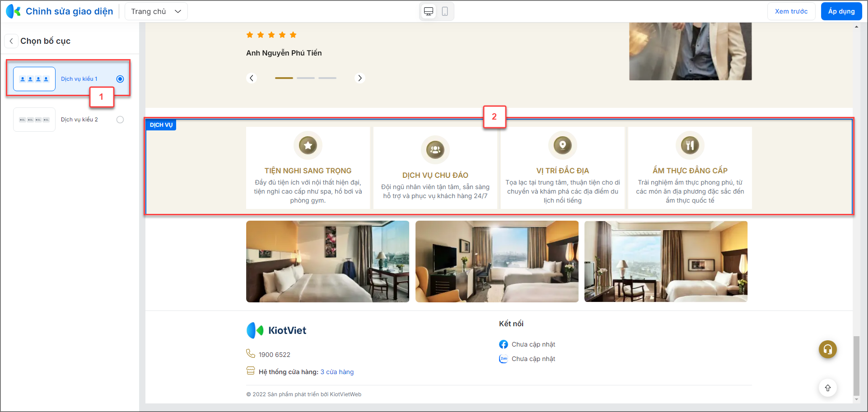Click the star icon for Tiện nghi sang trọng
The image size is (868, 412).
(308, 145)
